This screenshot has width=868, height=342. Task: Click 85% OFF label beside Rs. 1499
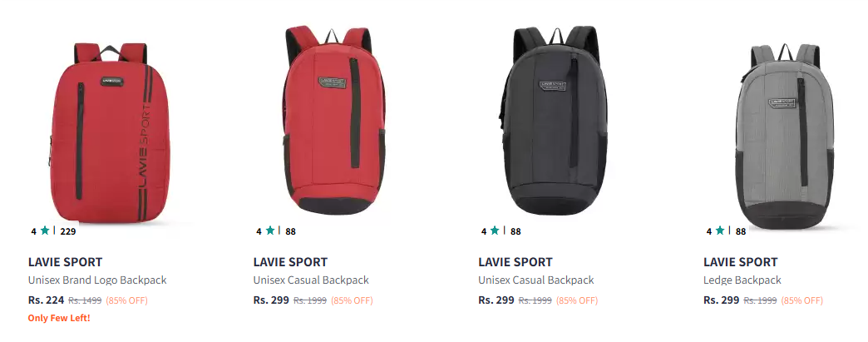pos(126,300)
